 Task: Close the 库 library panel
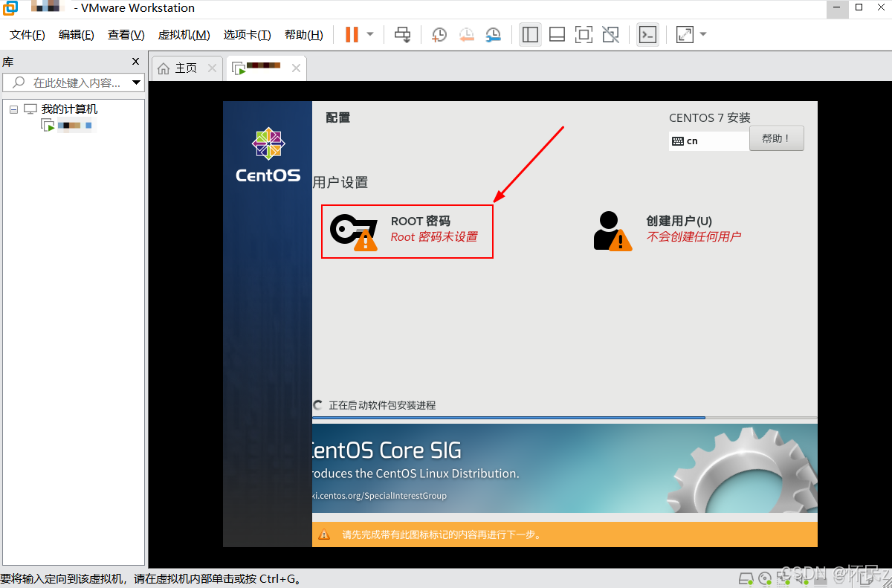pos(135,62)
